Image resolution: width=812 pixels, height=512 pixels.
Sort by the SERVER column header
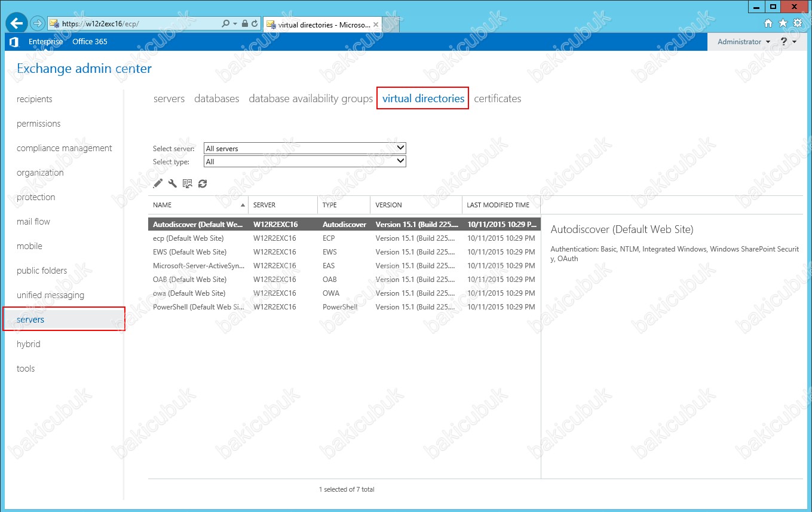[283, 205]
